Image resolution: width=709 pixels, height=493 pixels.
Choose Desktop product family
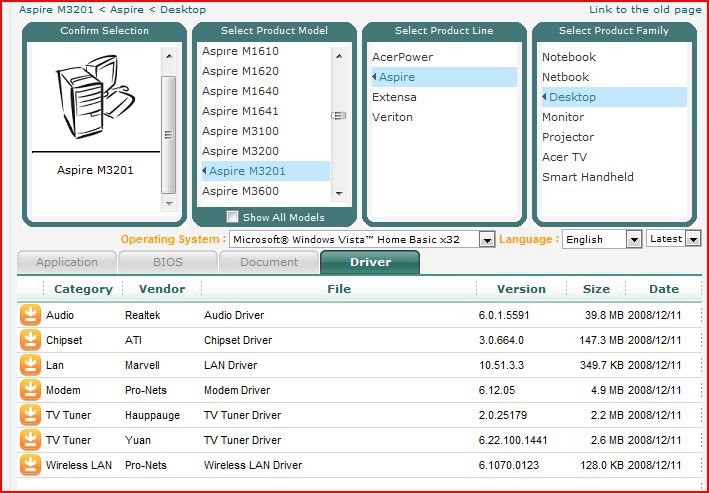[x=614, y=97]
